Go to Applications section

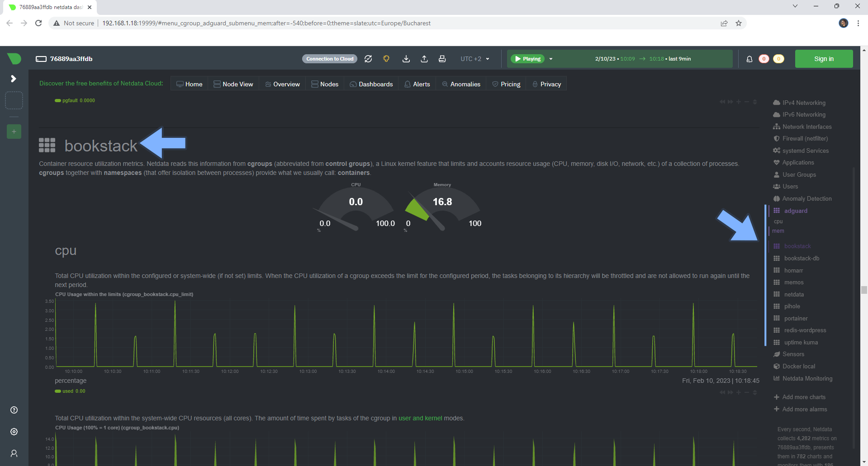793,162
